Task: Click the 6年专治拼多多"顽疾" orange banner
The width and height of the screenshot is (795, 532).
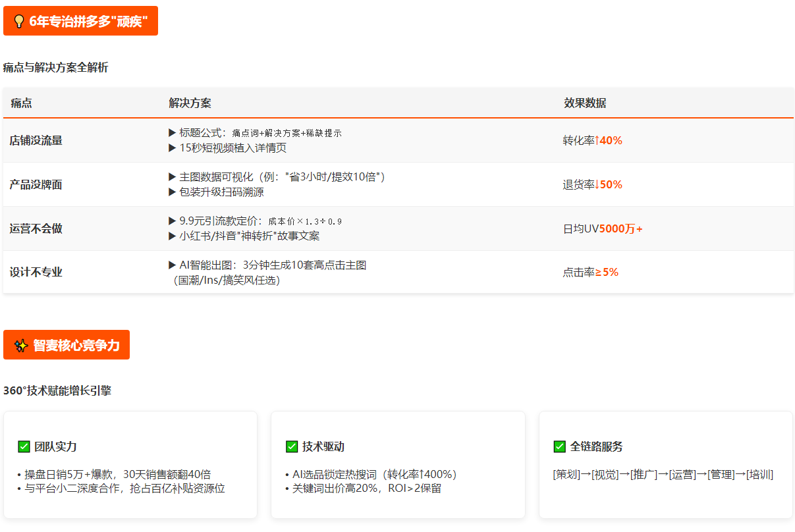Action: pyautogui.click(x=80, y=21)
